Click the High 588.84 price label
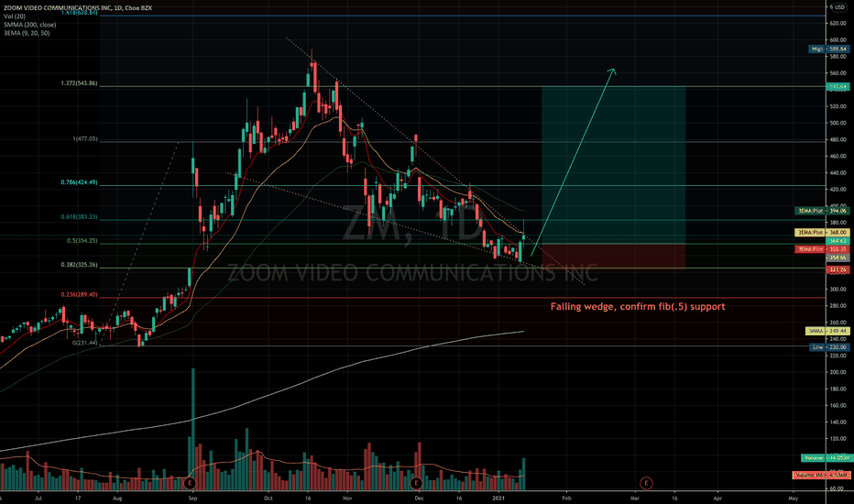Viewport: 854px width, 504px height. 828,49
